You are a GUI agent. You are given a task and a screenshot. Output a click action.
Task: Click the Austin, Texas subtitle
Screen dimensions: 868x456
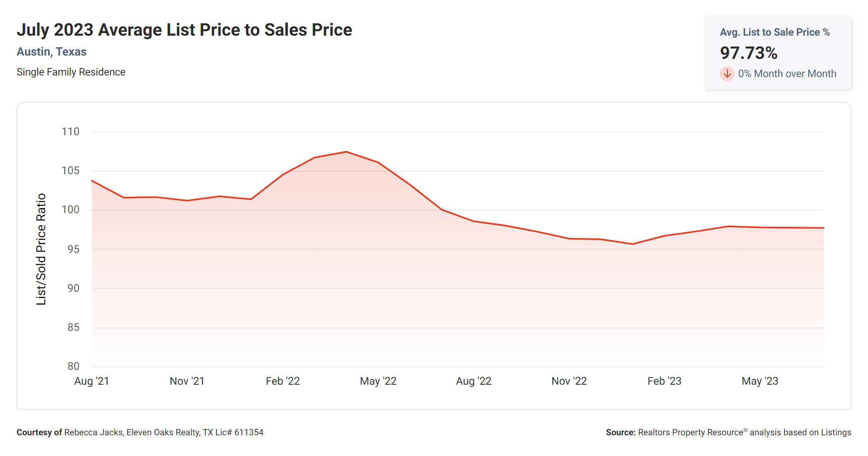click(x=51, y=52)
